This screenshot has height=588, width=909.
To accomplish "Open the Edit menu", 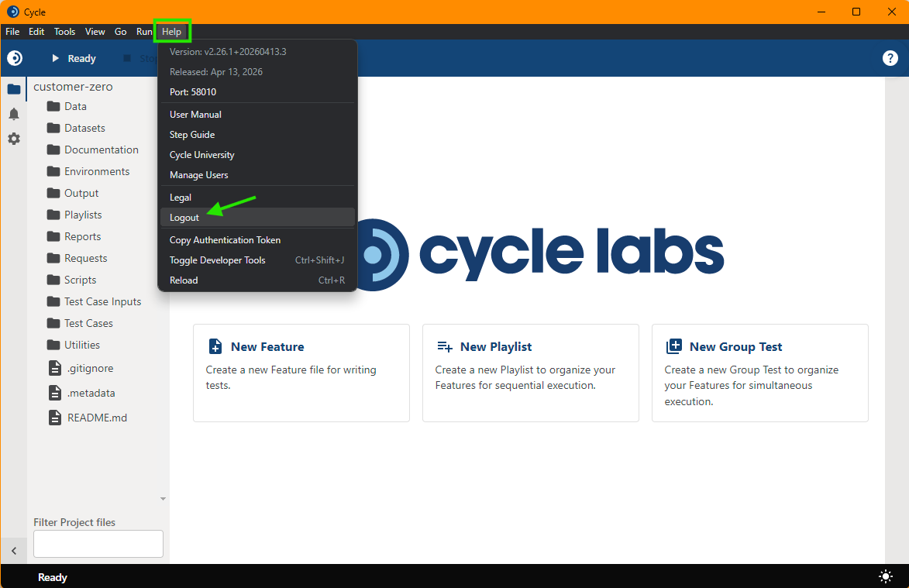I will pyautogui.click(x=36, y=31).
